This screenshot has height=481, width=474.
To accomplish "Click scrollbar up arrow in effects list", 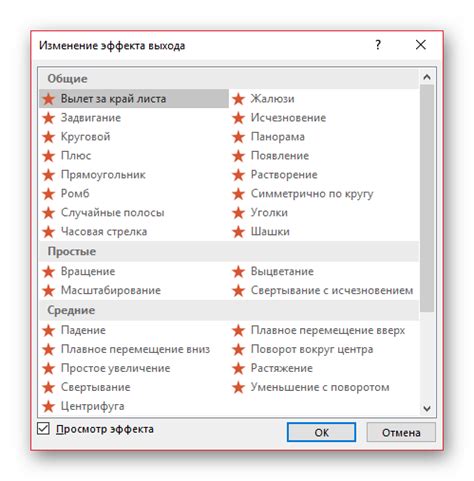I will click(427, 77).
